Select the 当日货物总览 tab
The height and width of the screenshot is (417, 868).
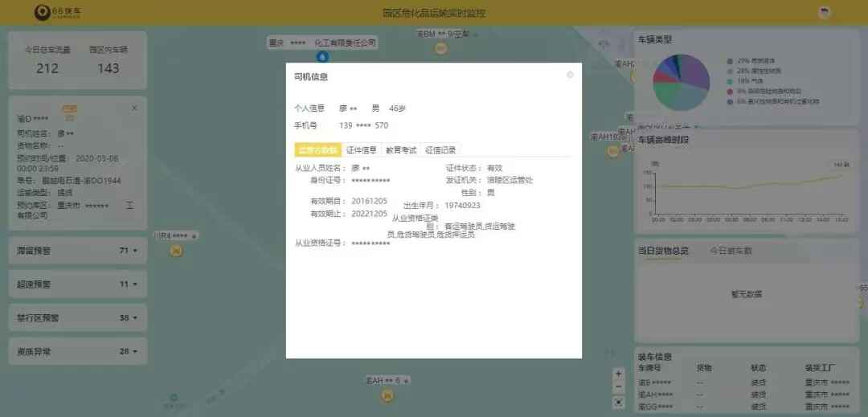coord(663,251)
